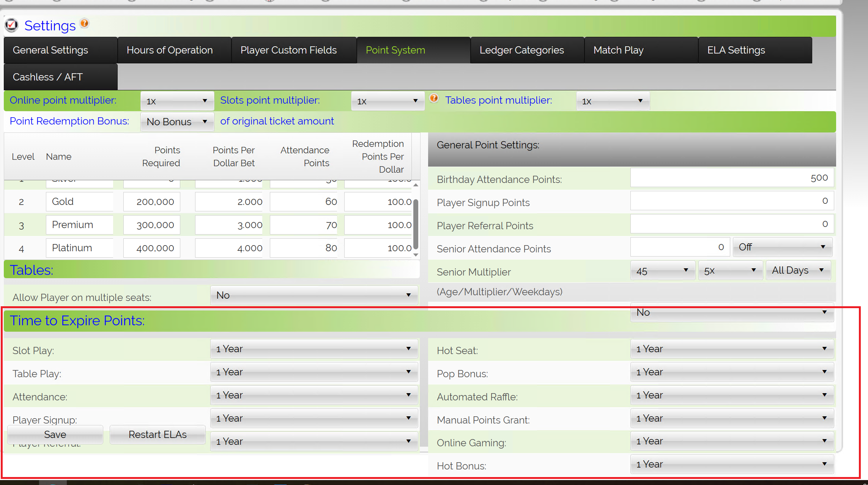
Task: Click the Settings checkmark logo icon
Action: click(x=11, y=25)
